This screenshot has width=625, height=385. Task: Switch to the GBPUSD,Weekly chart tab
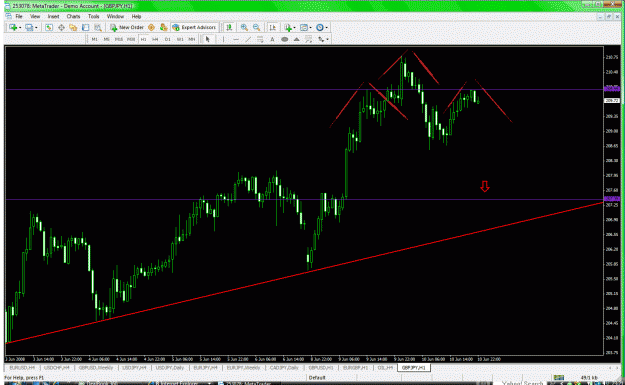96,367
